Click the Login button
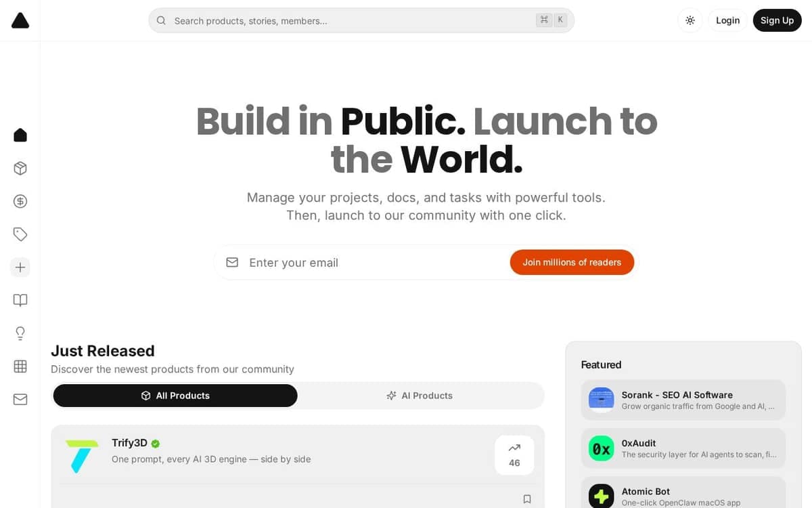The height and width of the screenshot is (508, 812). pos(728,20)
